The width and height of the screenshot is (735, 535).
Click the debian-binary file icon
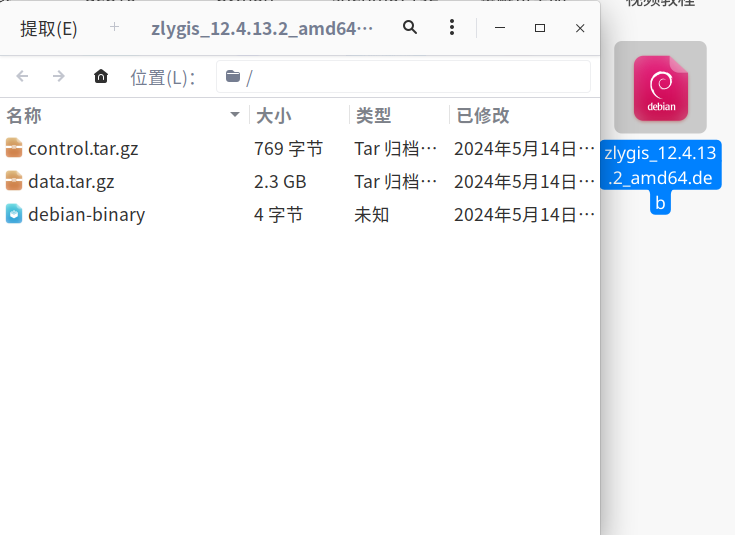point(14,214)
